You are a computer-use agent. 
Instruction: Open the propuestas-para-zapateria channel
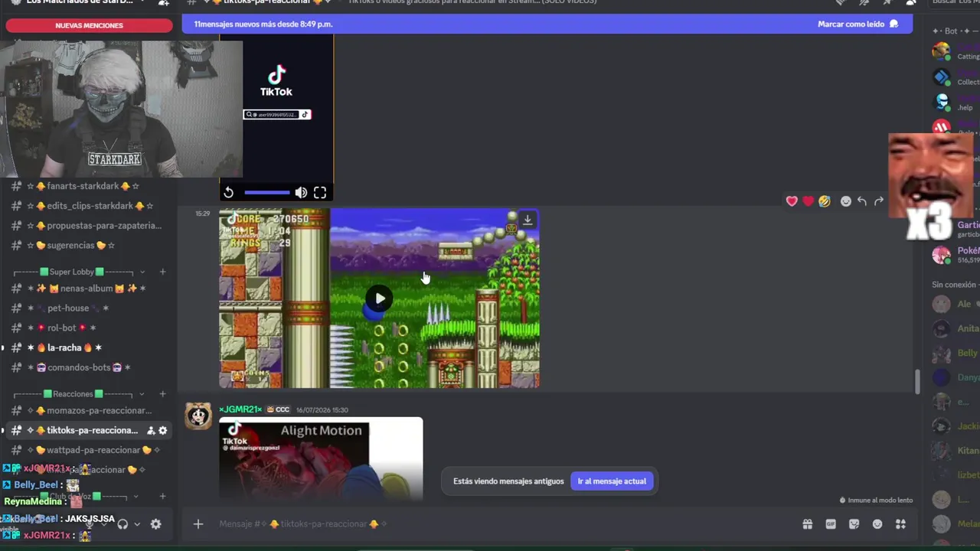[89, 226]
